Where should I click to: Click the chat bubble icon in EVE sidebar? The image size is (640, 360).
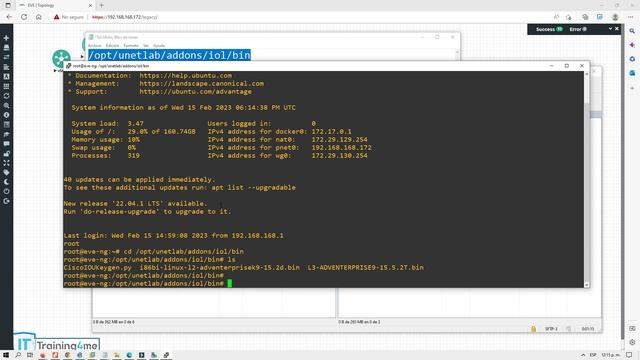[6, 144]
